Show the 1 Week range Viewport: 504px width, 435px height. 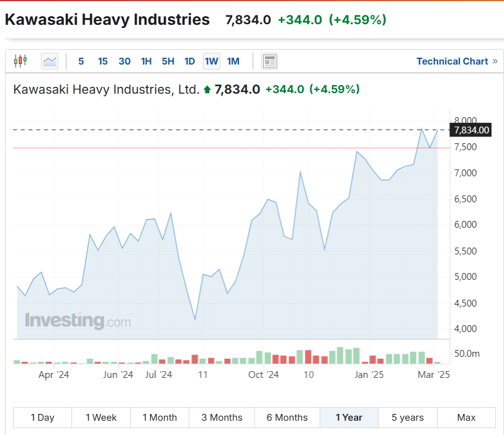click(x=101, y=418)
